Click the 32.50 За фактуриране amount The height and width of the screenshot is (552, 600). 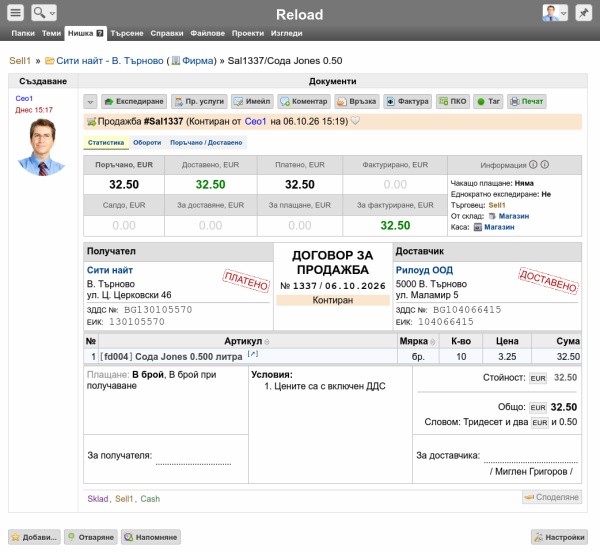pos(395,226)
